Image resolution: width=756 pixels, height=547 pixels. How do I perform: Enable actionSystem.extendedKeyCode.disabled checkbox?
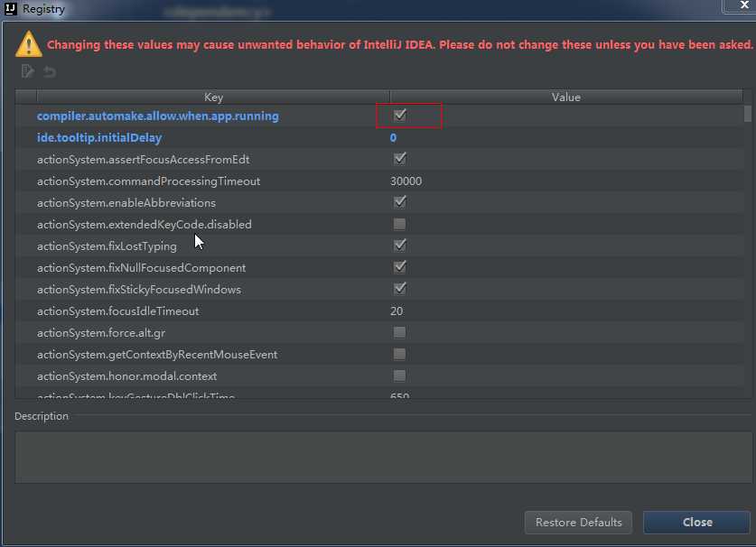point(399,224)
